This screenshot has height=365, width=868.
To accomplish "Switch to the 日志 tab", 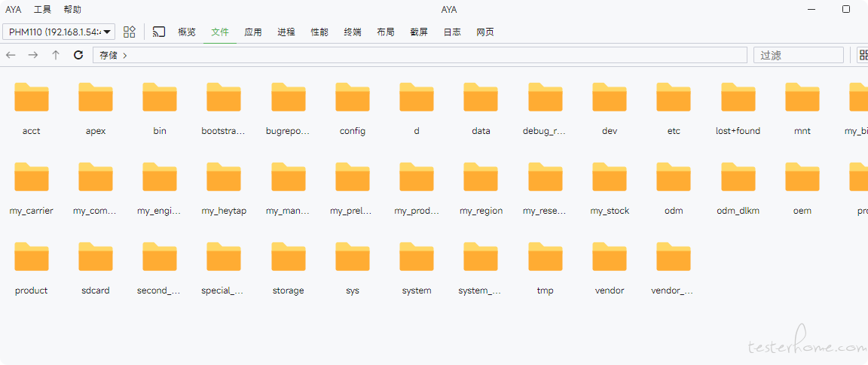I will pos(452,32).
